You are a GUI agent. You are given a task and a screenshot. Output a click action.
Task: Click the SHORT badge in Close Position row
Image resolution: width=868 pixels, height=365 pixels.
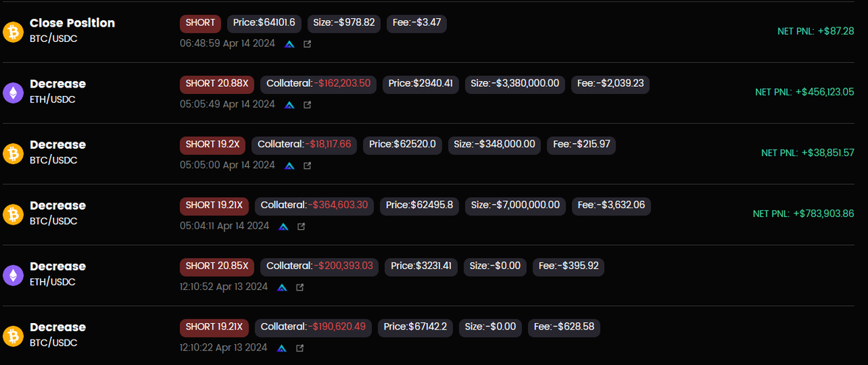point(200,23)
